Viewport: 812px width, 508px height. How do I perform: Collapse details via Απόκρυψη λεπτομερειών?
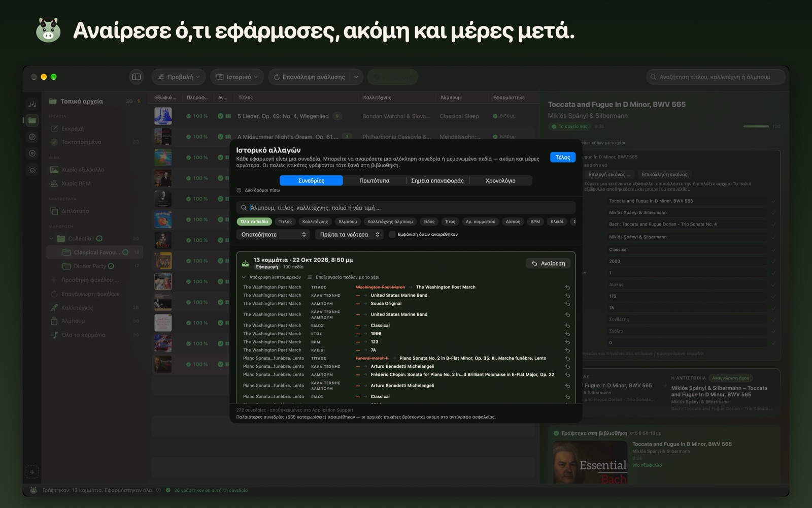(271, 277)
